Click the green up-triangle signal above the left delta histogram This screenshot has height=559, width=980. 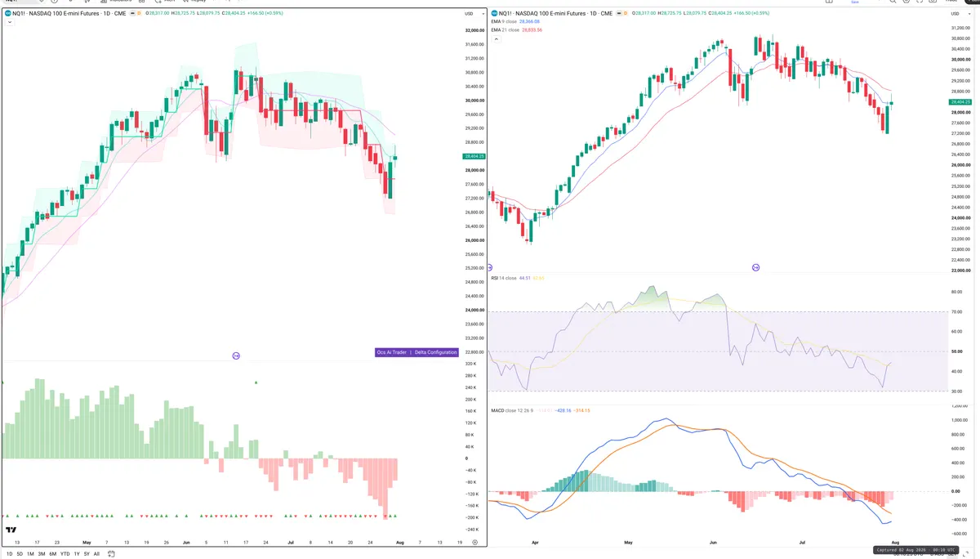pyautogui.click(x=256, y=382)
